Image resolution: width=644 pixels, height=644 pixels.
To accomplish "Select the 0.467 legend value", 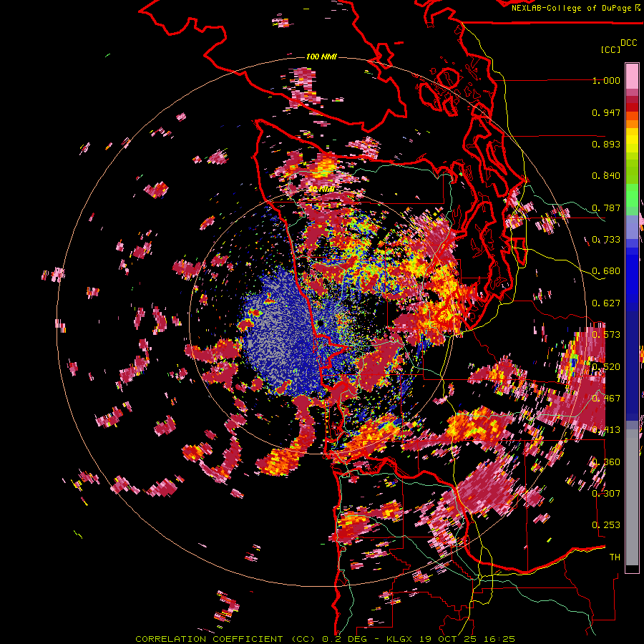I will (x=606, y=399).
